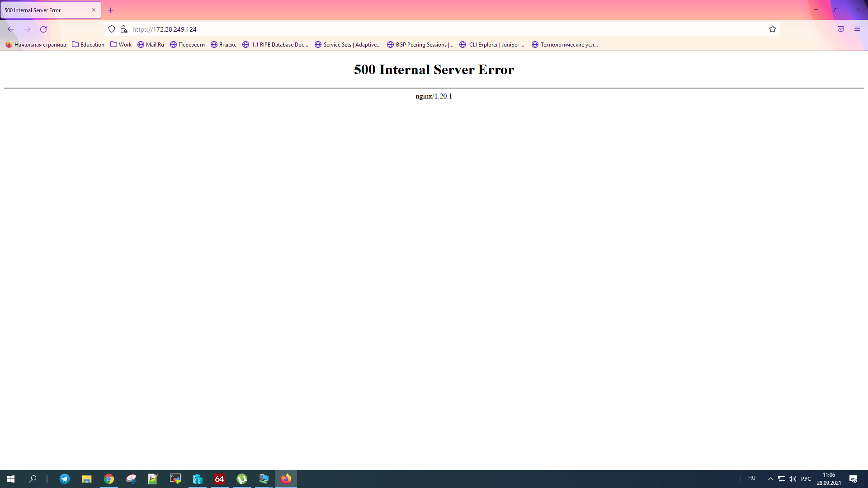Screen dimensions: 868x488
Task: Click the nginx/1.20.1 text
Action: coord(434,96)
